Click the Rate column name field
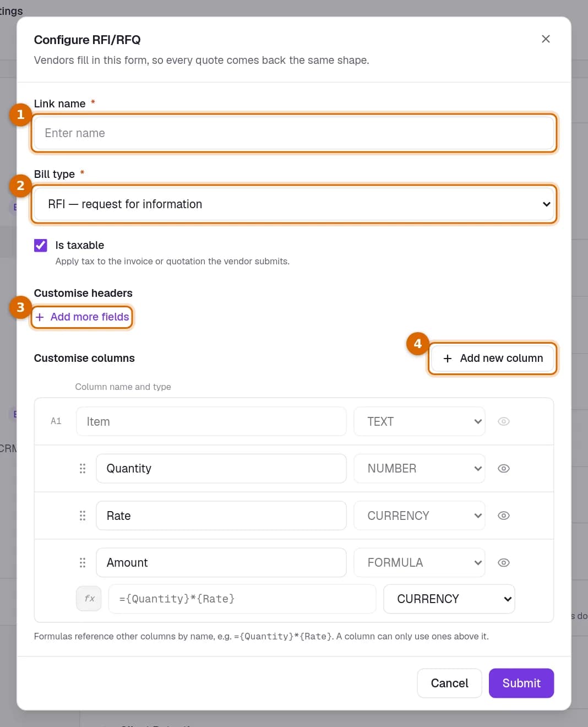The width and height of the screenshot is (588, 727). click(221, 516)
